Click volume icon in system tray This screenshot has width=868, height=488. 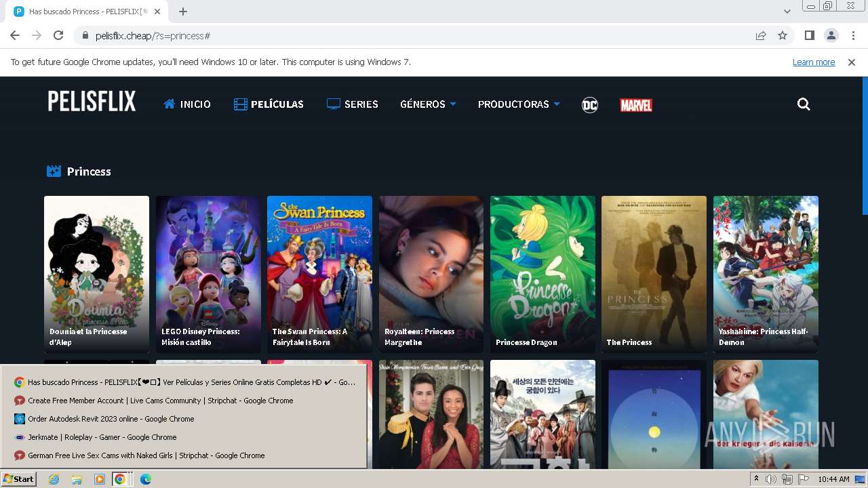click(771, 479)
